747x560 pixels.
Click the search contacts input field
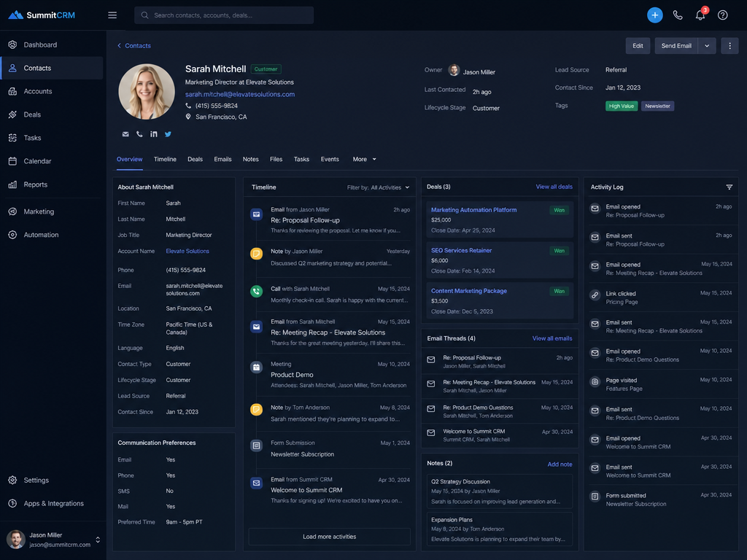click(224, 15)
